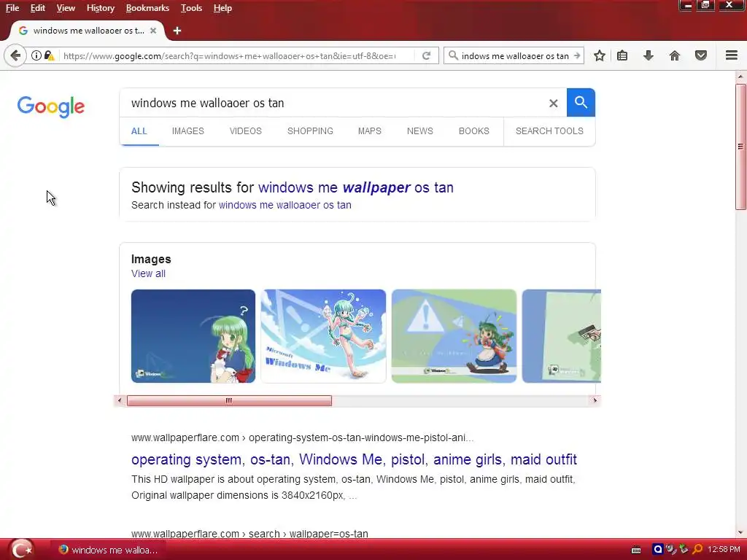747x560 pixels.
Task: Open the Edit menu
Action: [38, 8]
